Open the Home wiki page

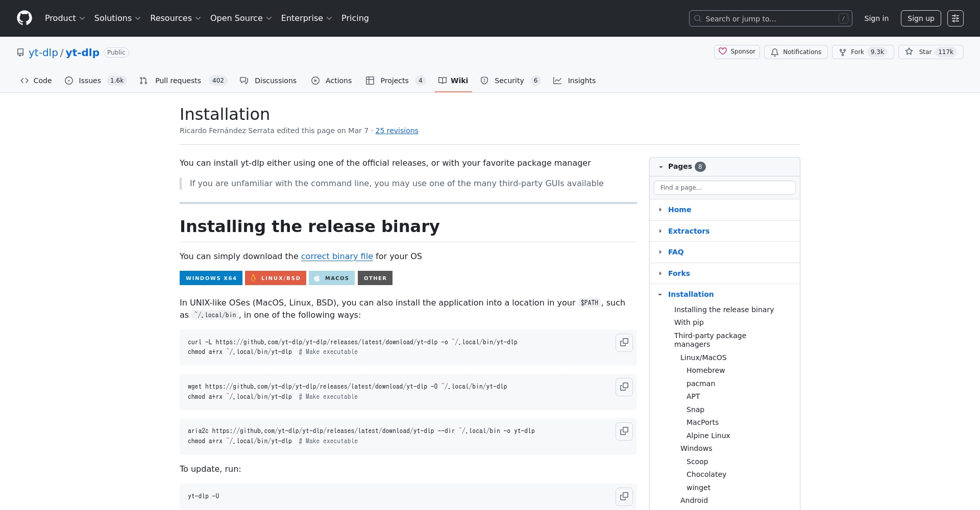pyautogui.click(x=679, y=210)
